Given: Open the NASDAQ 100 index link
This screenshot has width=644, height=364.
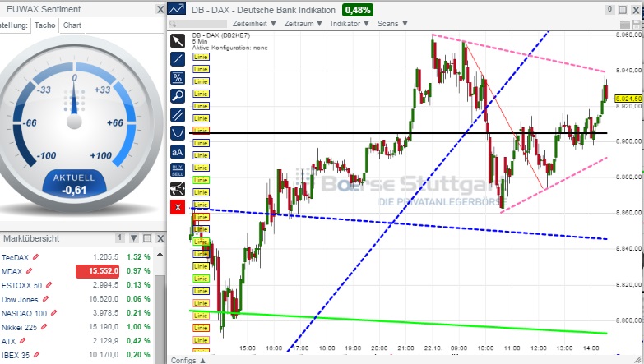Looking at the screenshot, I should click(24, 313).
